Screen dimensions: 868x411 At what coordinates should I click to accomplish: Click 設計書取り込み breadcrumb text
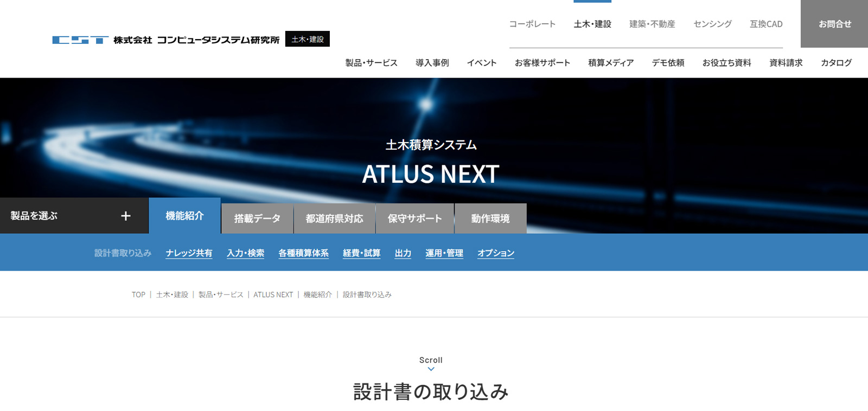coord(367,294)
